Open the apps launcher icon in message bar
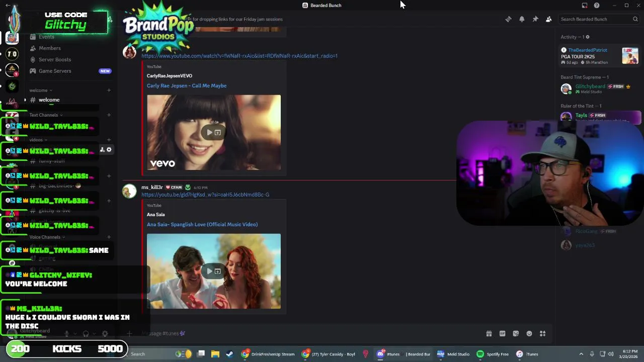Viewport: 644px width, 362px height. pyautogui.click(x=543, y=333)
